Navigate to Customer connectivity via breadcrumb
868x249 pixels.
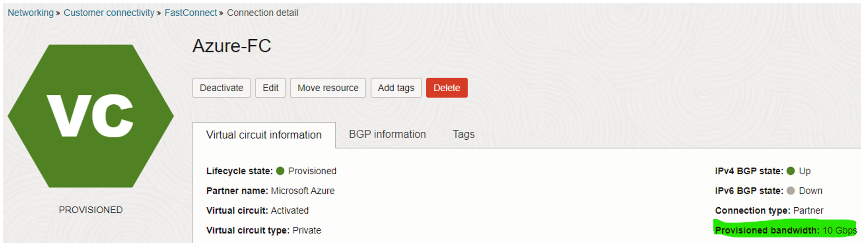(109, 13)
